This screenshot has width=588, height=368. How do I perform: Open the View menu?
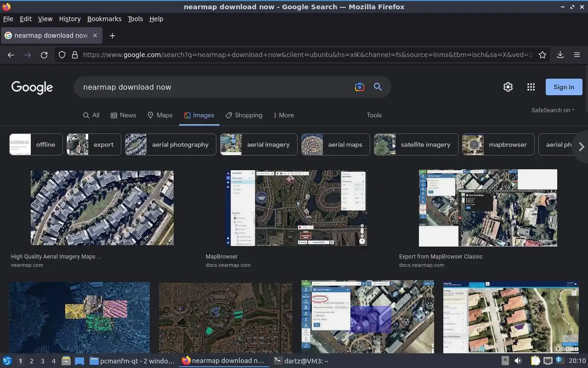click(45, 19)
